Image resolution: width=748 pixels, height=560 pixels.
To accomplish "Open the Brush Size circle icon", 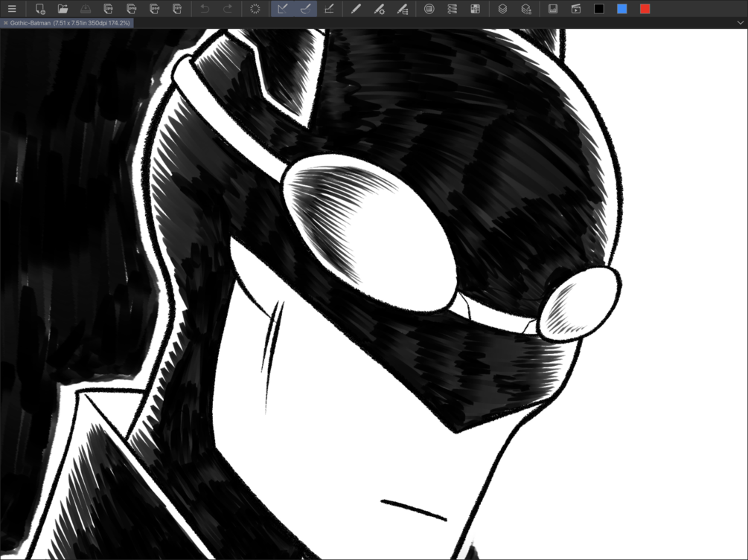I will [429, 9].
